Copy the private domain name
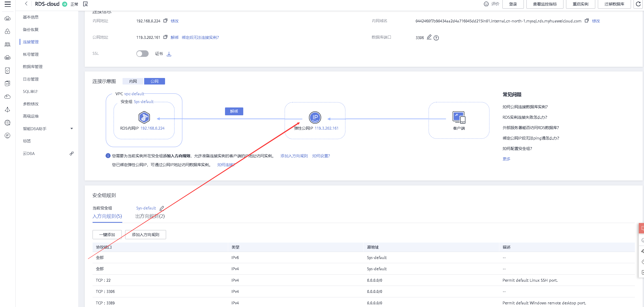 pyautogui.click(x=587, y=21)
